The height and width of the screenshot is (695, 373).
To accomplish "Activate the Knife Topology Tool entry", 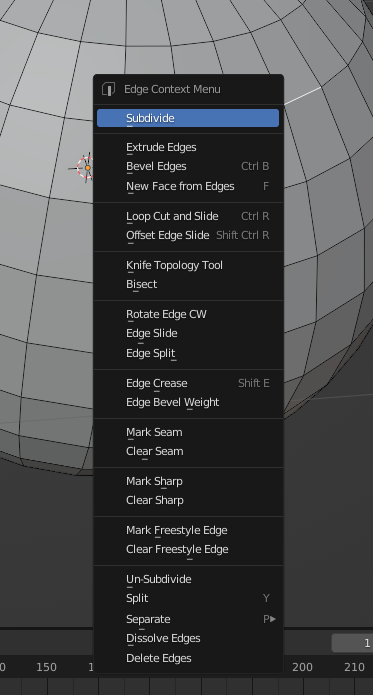I will pos(188,265).
